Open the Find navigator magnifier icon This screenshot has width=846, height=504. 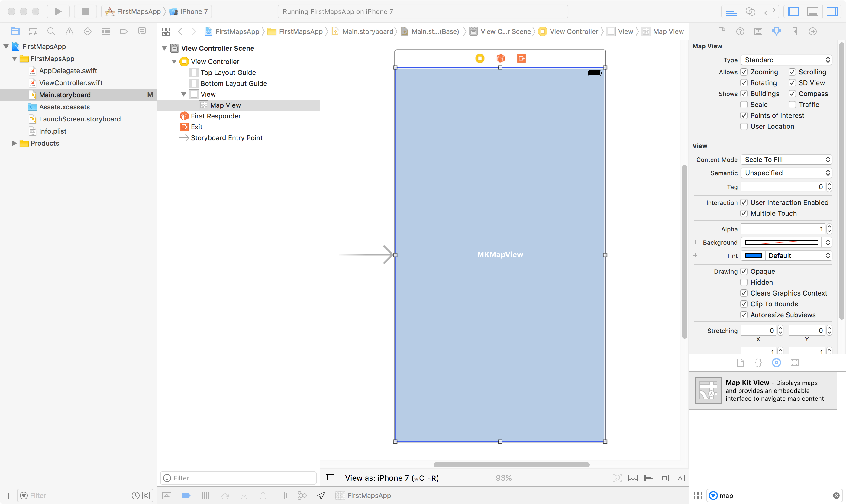pyautogui.click(x=51, y=31)
